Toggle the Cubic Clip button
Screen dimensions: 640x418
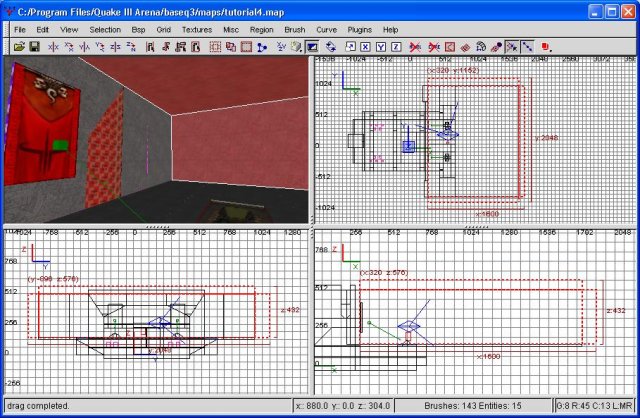312,47
